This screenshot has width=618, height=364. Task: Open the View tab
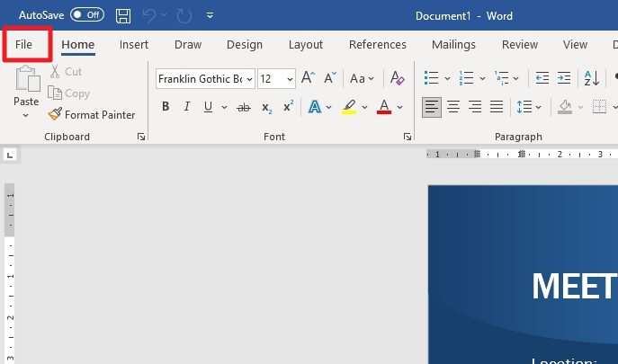[x=575, y=45]
